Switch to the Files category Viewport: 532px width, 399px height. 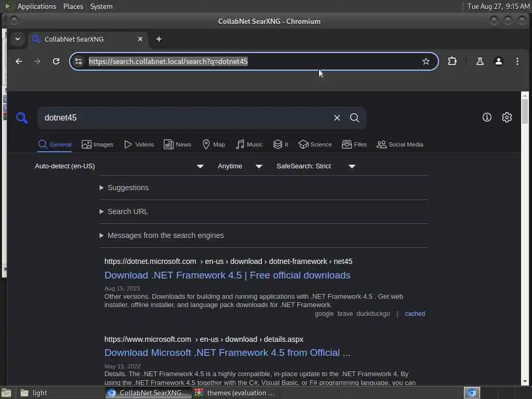click(x=354, y=144)
